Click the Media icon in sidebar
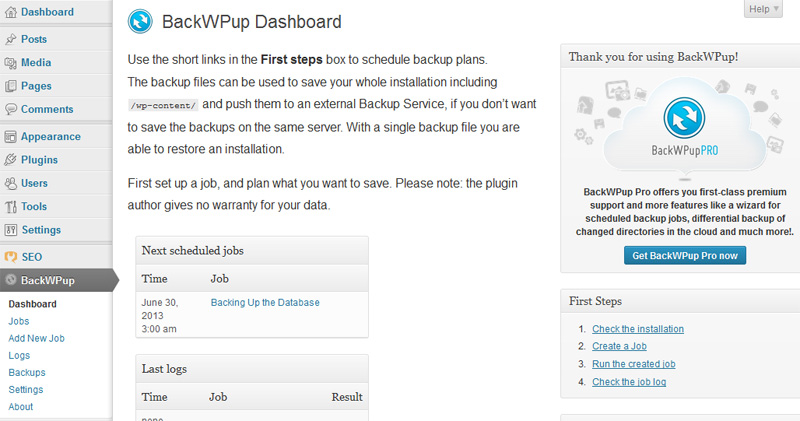 pyautogui.click(x=11, y=63)
